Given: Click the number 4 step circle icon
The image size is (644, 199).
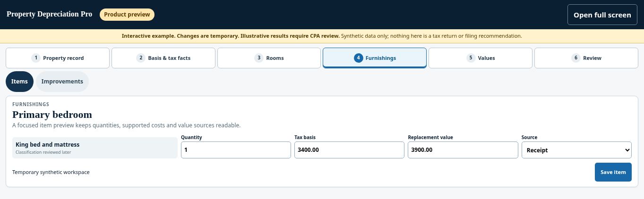Looking at the screenshot, I should [x=359, y=58].
